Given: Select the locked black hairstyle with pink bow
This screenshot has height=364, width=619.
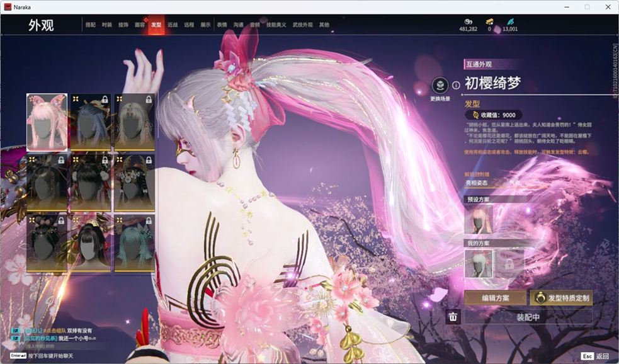Looking at the screenshot, I should point(47,244).
